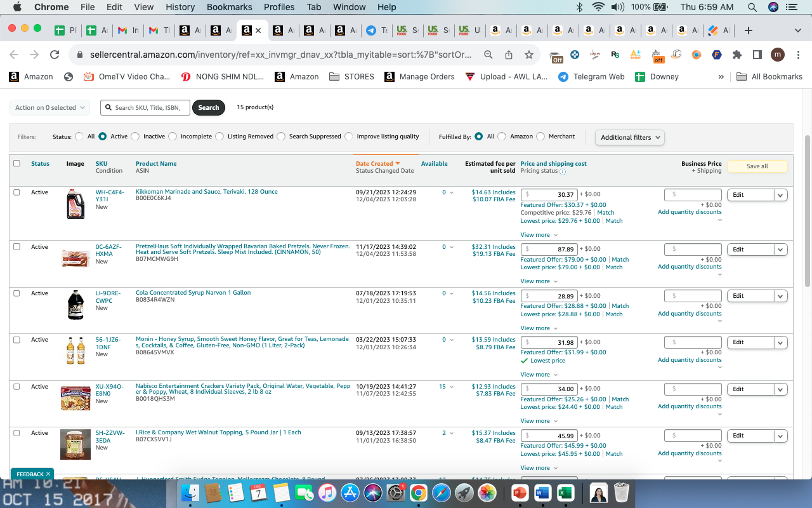
Task: Click the Save all button
Action: (757, 166)
